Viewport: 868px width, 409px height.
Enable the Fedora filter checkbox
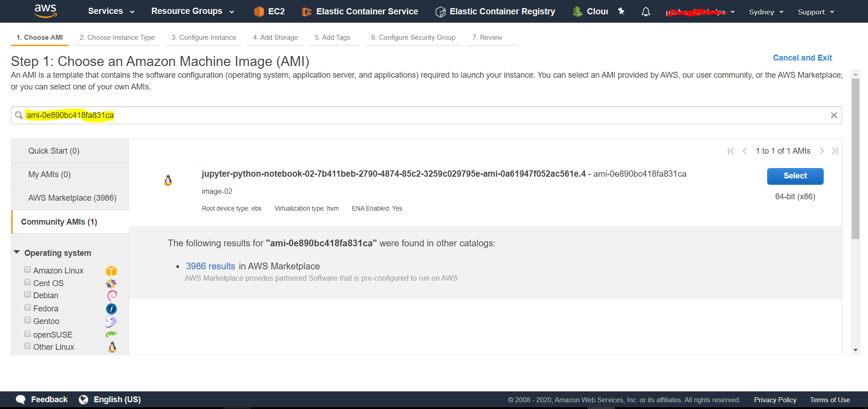click(x=28, y=307)
